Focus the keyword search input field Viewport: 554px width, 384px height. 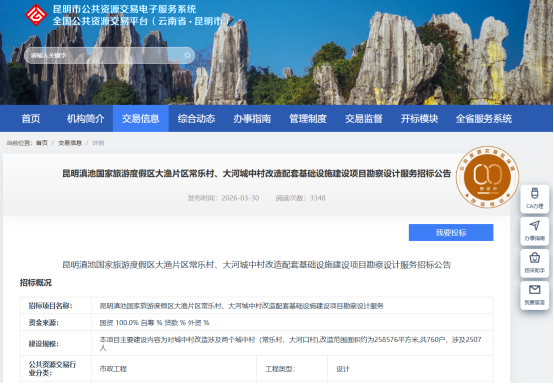(x=109, y=55)
